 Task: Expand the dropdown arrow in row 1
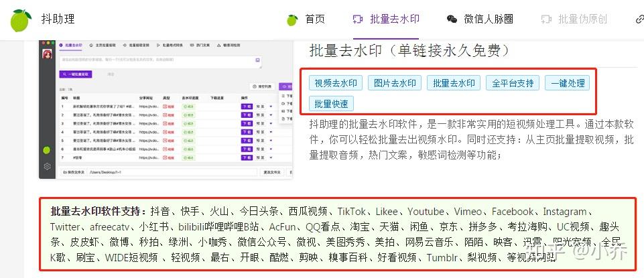[271, 107]
